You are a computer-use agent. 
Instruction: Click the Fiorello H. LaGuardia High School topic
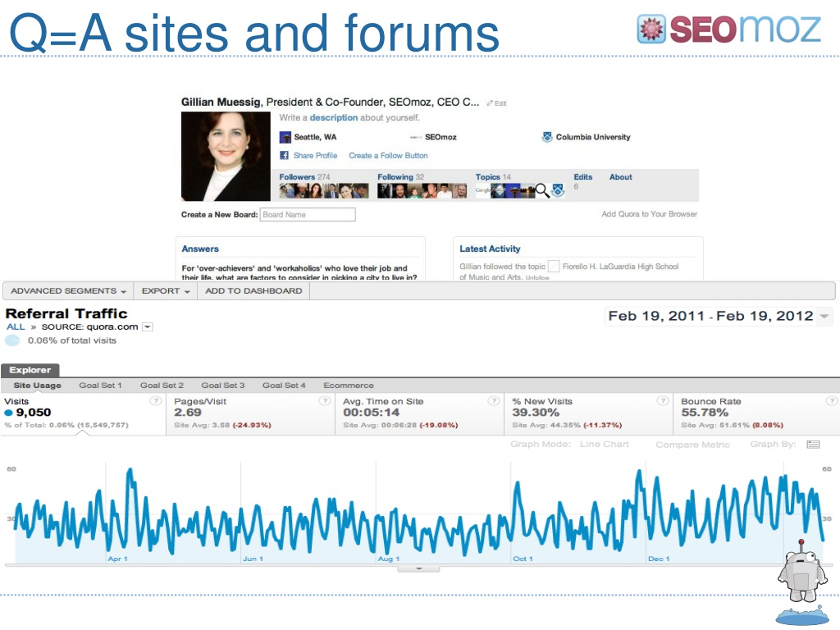pos(620,267)
